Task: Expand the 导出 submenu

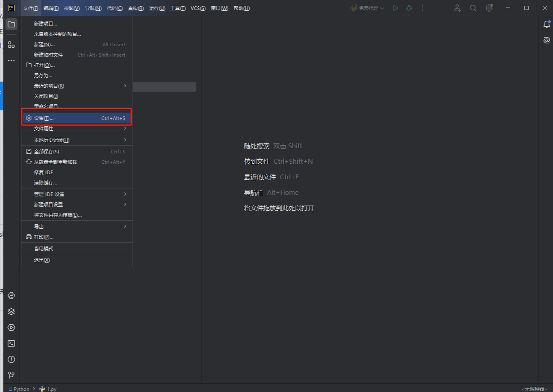Action: [77, 226]
